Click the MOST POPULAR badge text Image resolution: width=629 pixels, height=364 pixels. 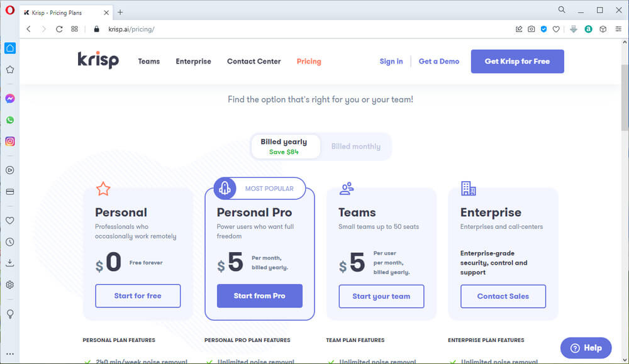click(269, 189)
